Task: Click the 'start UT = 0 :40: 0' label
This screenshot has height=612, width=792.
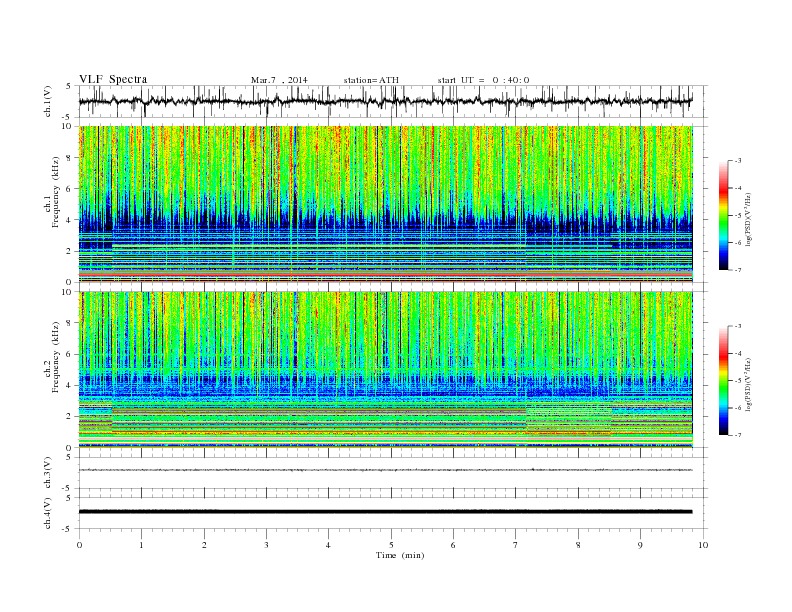Action: [x=483, y=80]
